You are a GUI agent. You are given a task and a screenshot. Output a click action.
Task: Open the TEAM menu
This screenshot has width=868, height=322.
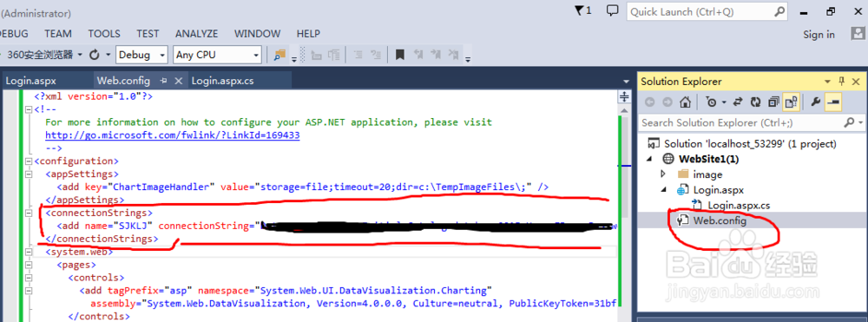58,34
